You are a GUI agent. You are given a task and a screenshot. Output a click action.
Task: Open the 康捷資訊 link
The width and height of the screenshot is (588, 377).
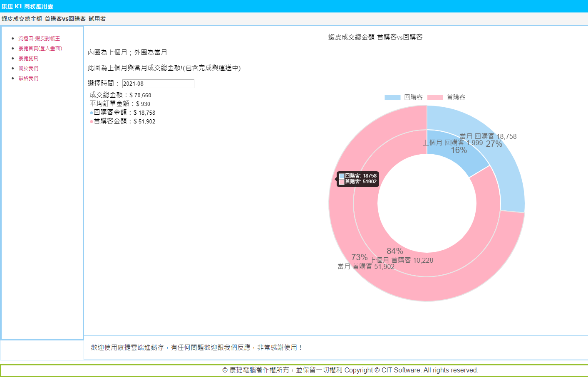[x=28, y=59]
